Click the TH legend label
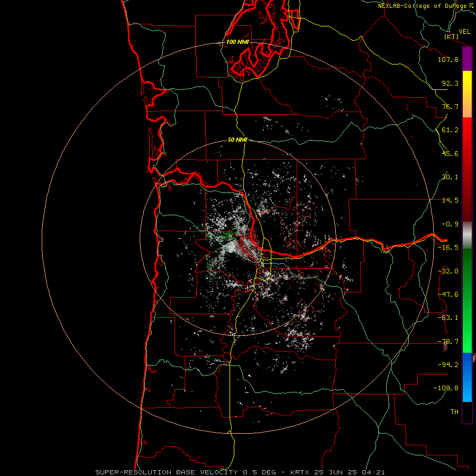This screenshot has width=476, height=476. coord(454,412)
